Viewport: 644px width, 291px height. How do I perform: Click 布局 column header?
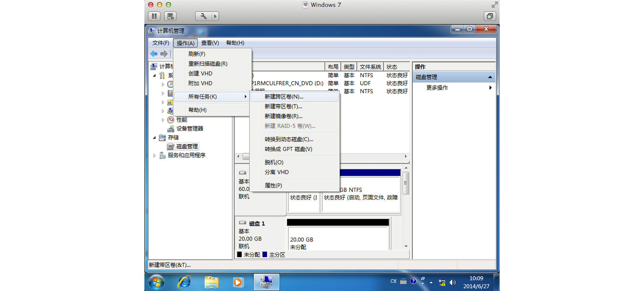tap(333, 67)
